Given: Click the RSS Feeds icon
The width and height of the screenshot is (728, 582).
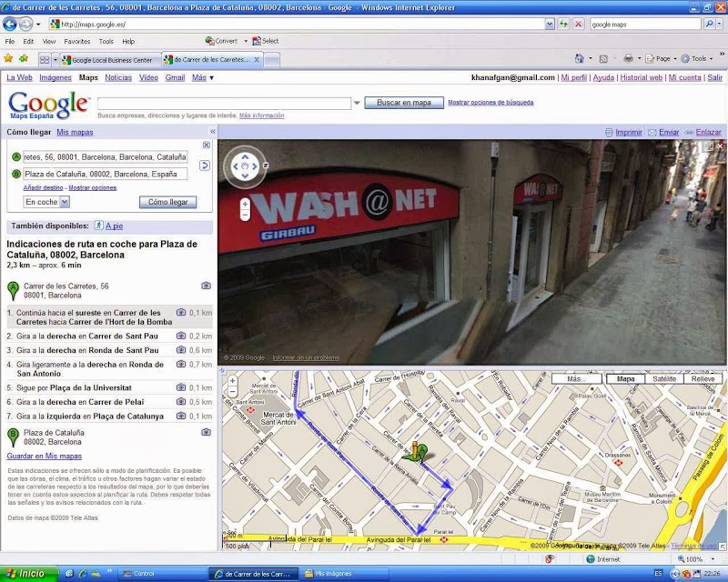Looking at the screenshot, I should point(603,59).
